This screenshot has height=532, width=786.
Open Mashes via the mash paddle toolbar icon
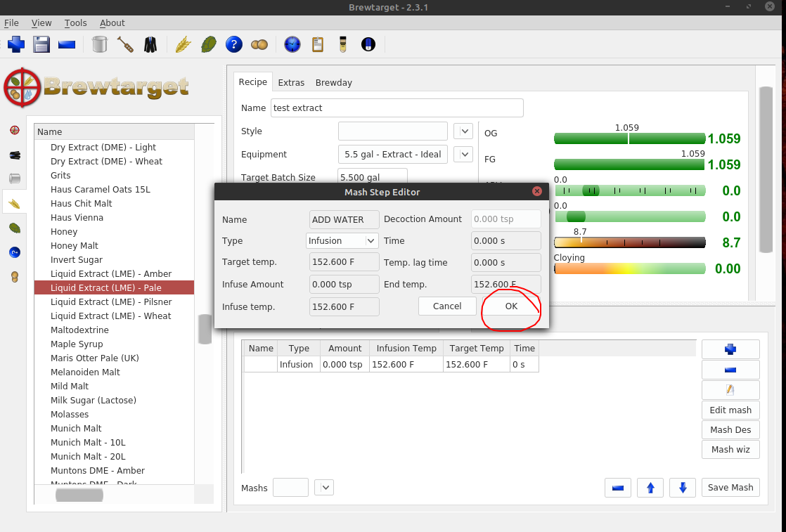coord(125,44)
